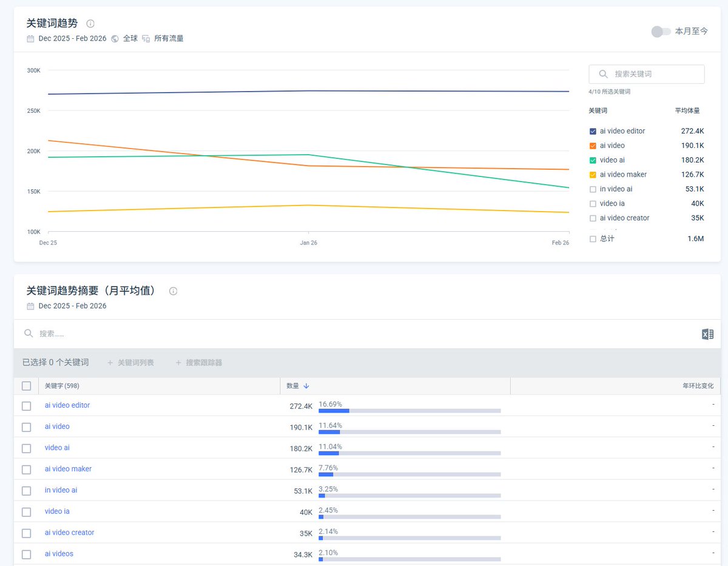
Task: Click the sort arrow in the 数量 column
Action: [306, 386]
